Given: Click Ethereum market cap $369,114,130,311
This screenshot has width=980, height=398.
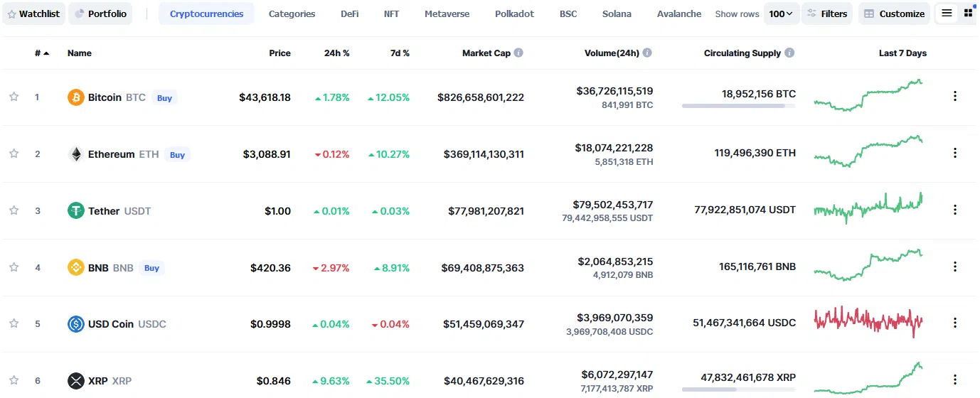Looking at the screenshot, I should (484, 154).
